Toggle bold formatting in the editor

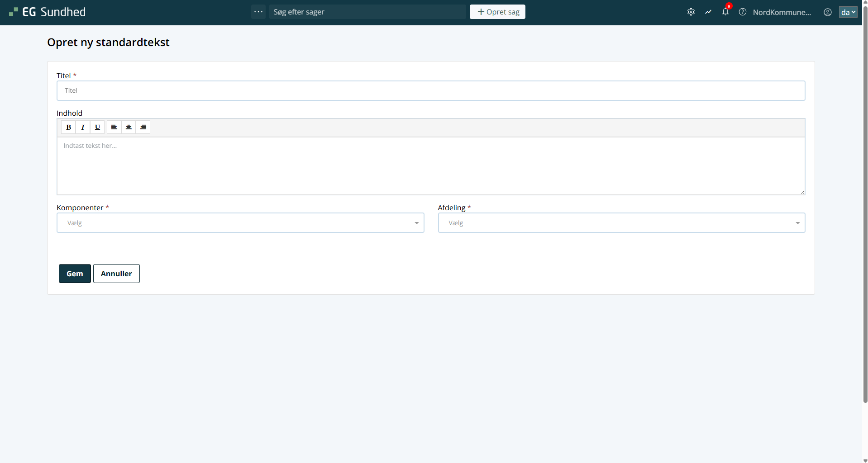tap(68, 128)
